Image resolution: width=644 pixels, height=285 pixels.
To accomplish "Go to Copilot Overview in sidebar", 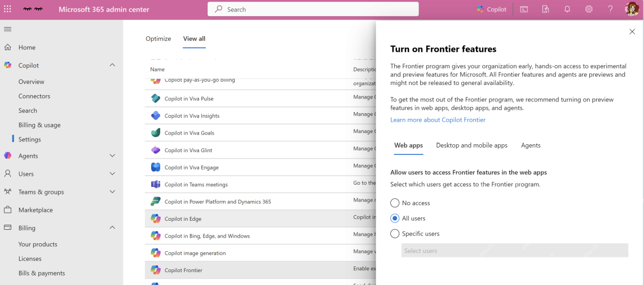I will pyautogui.click(x=31, y=82).
